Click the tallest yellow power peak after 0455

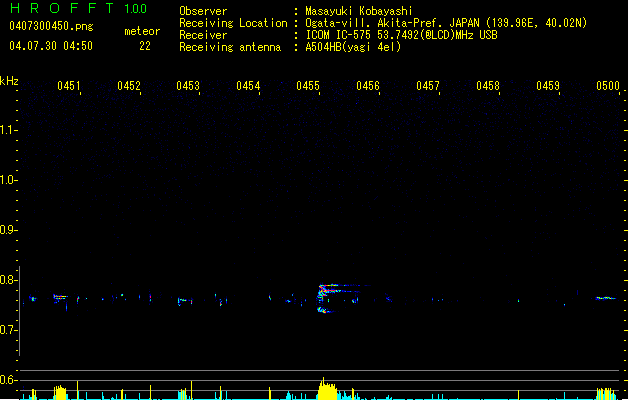tap(327, 389)
